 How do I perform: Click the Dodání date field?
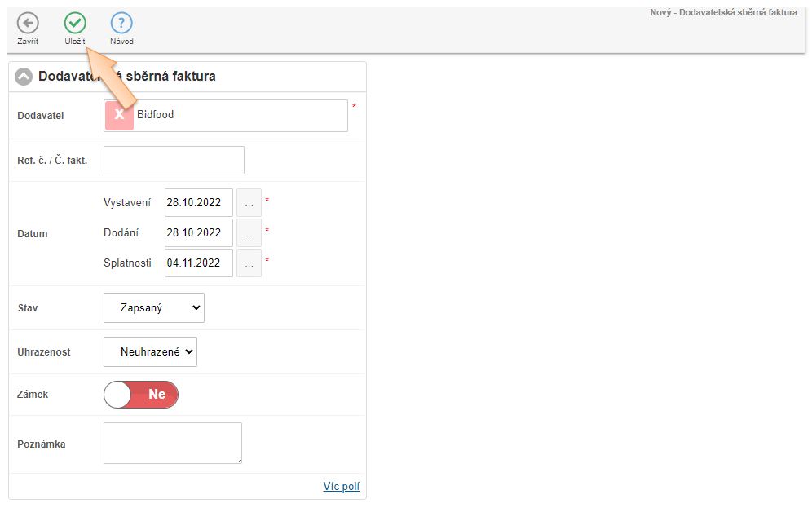tap(198, 232)
